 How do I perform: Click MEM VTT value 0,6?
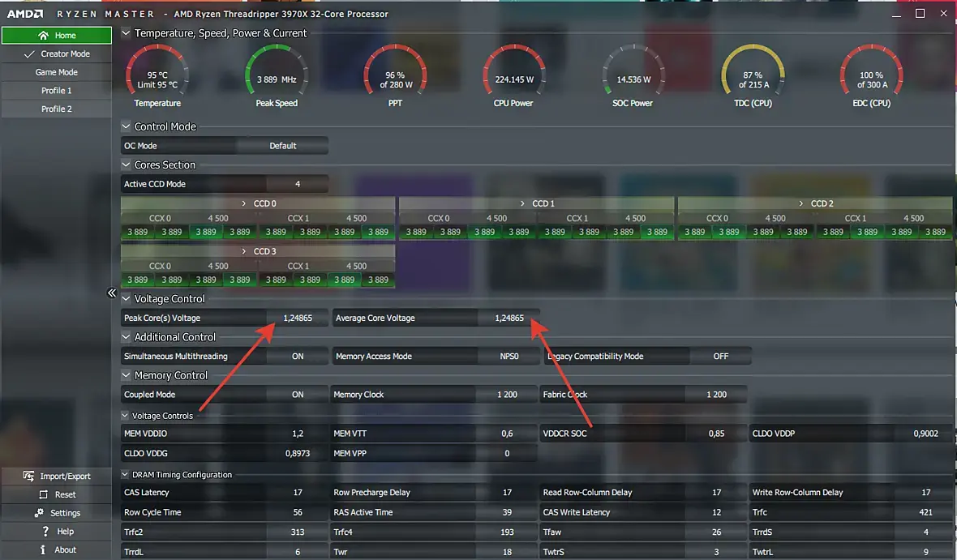click(507, 433)
